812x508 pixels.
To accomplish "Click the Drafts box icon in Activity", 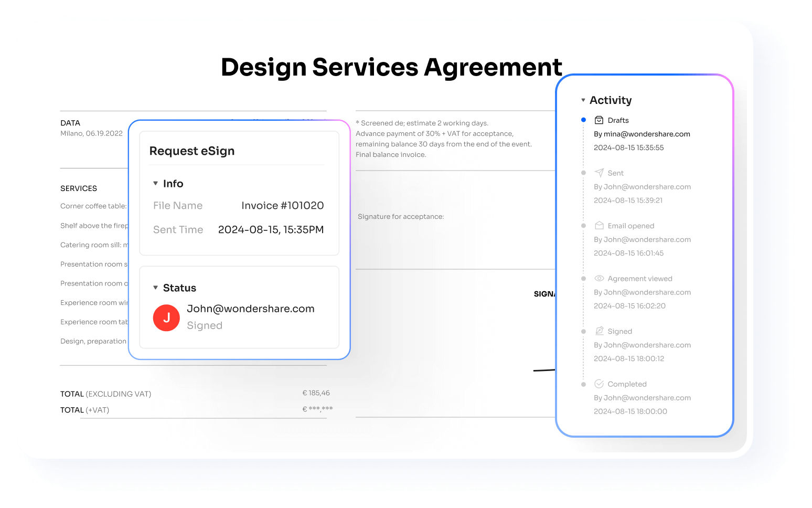I will coord(599,120).
